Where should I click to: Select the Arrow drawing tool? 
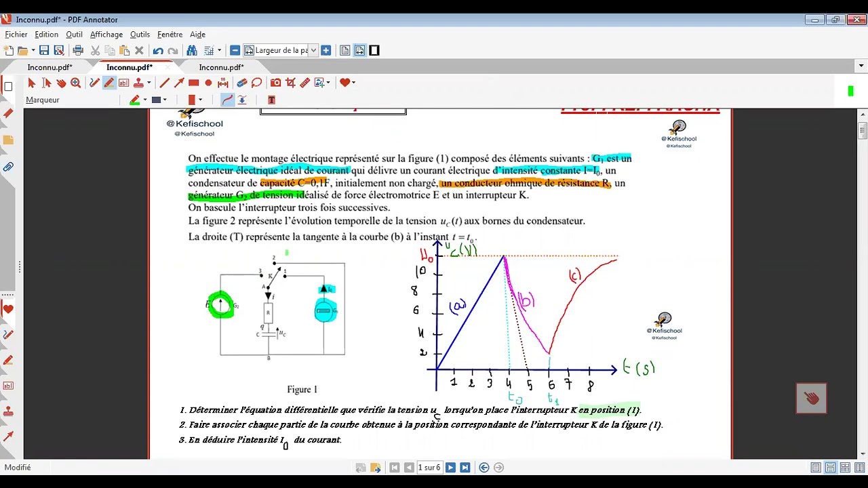pos(179,83)
